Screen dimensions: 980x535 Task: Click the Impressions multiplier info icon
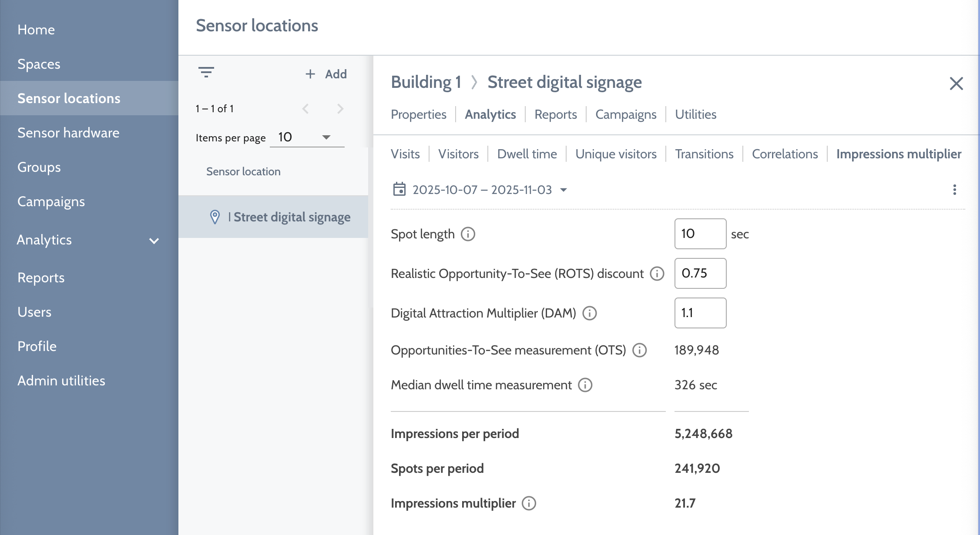click(x=529, y=503)
